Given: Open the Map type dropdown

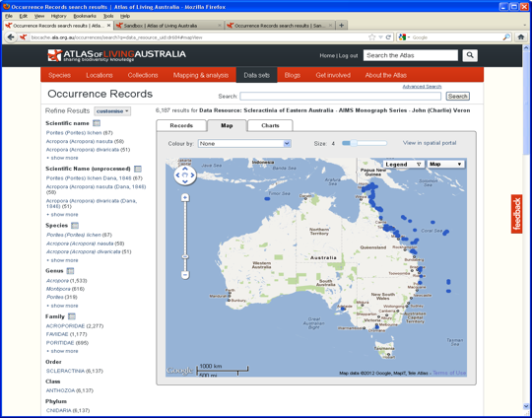Looking at the screenshot, I should coord(446,165).
